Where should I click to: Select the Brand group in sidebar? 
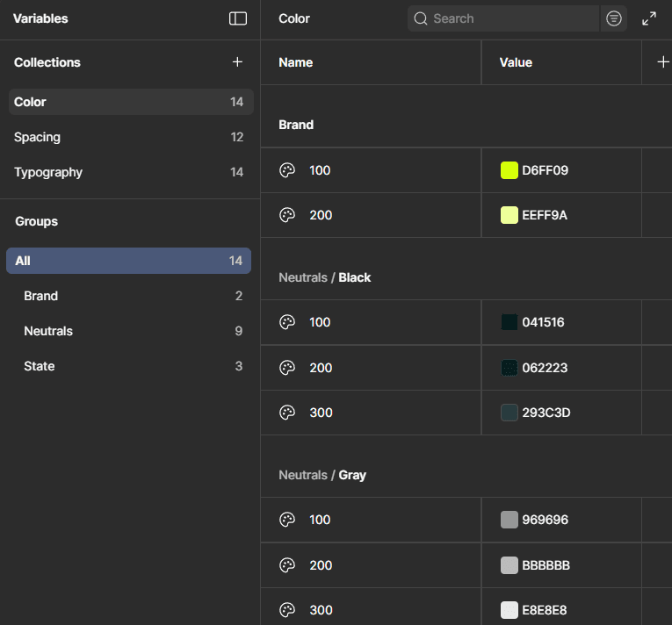(x=128, y=296)
